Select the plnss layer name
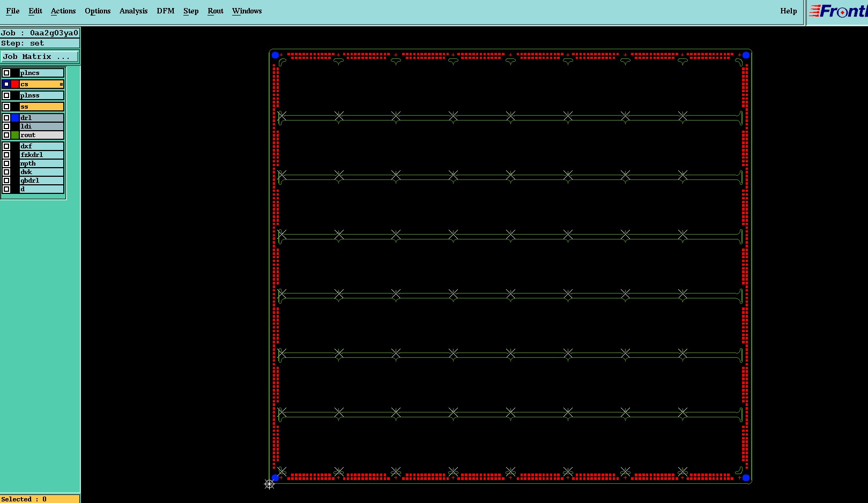The image size is (868, 503). (x=42, y=95)
